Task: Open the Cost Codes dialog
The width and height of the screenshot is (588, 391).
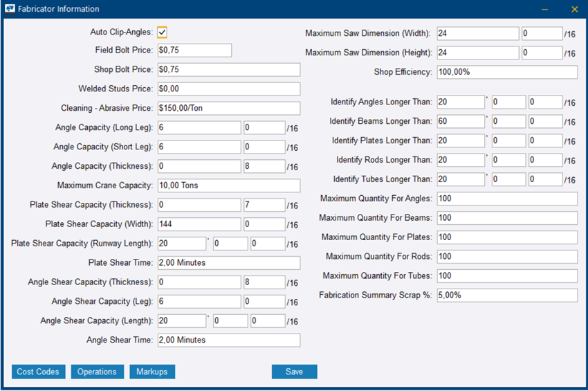Action: [x=38, y=372]
